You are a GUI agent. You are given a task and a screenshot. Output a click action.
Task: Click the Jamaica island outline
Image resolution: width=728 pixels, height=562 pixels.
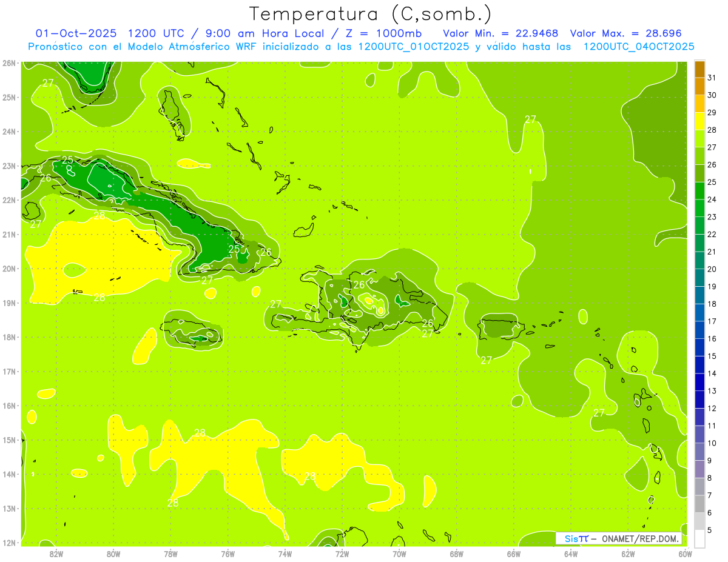[192, 332]
